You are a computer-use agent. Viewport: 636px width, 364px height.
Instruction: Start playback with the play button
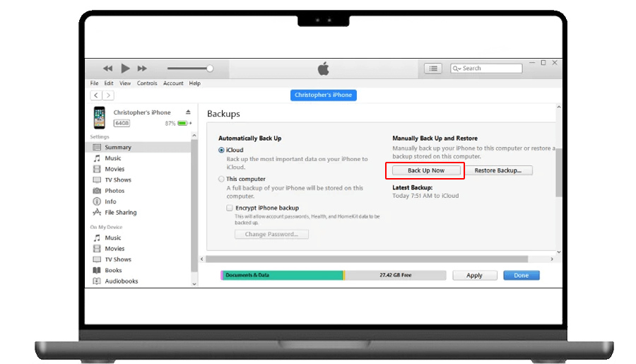coord(125,68)
